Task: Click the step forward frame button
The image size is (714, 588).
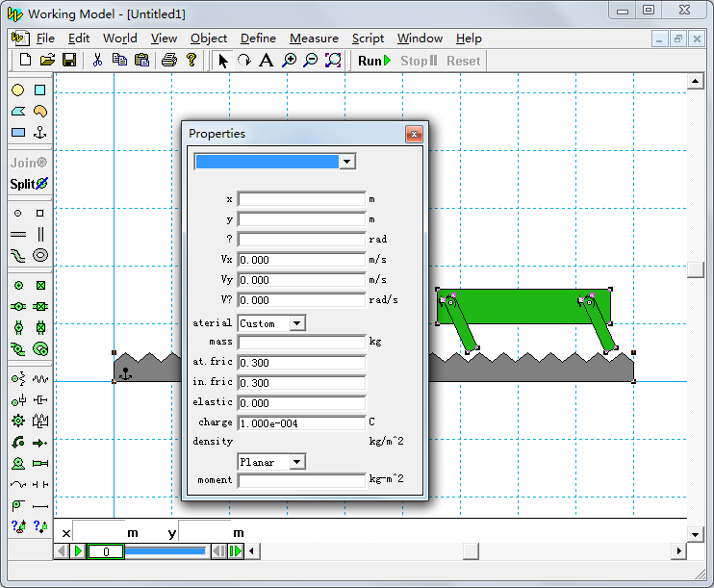Action: 236,551
